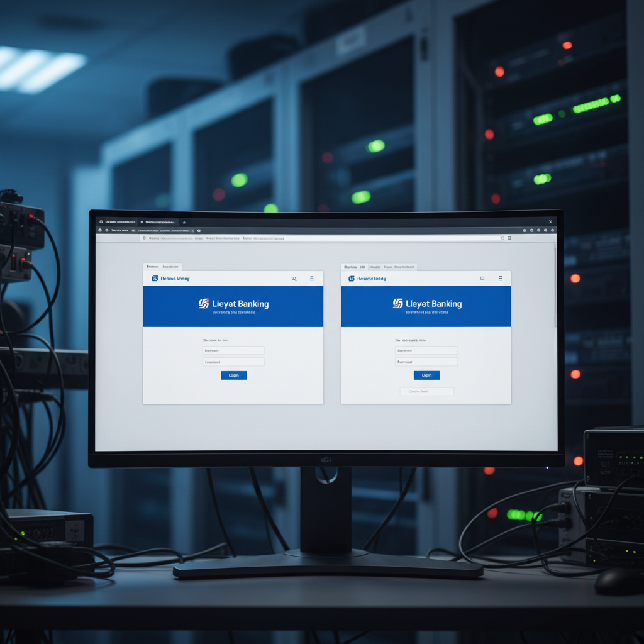Viewport: 644px width, 644px height.
Task: Click the icon at the start of the address bar
Action: [144, 238]
